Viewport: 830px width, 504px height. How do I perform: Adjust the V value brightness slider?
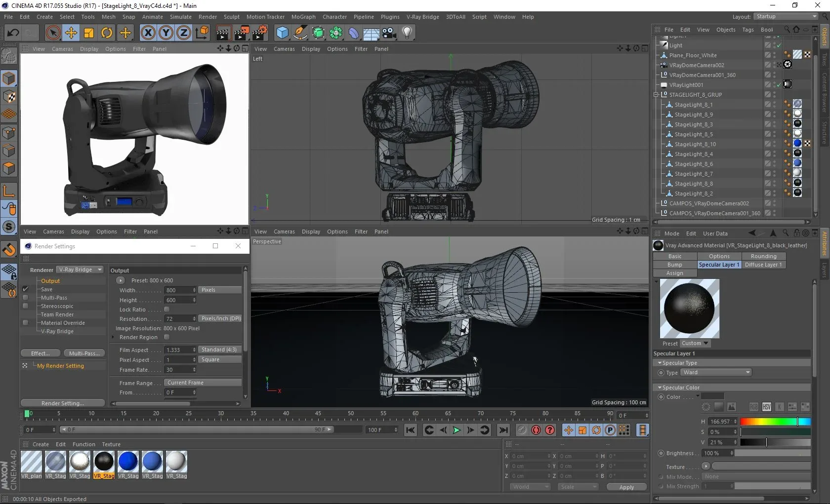tap(775, 442)
